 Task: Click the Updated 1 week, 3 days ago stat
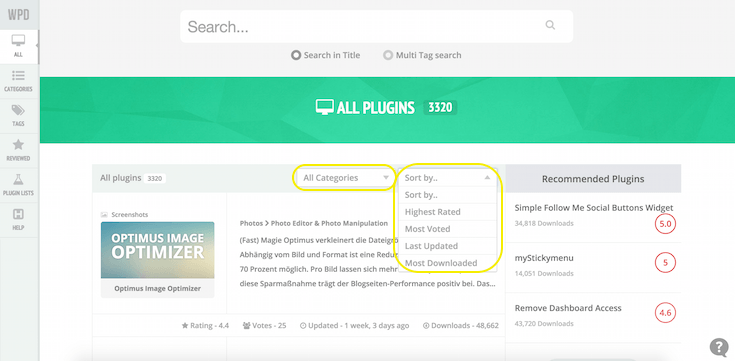tap(354, 325)
